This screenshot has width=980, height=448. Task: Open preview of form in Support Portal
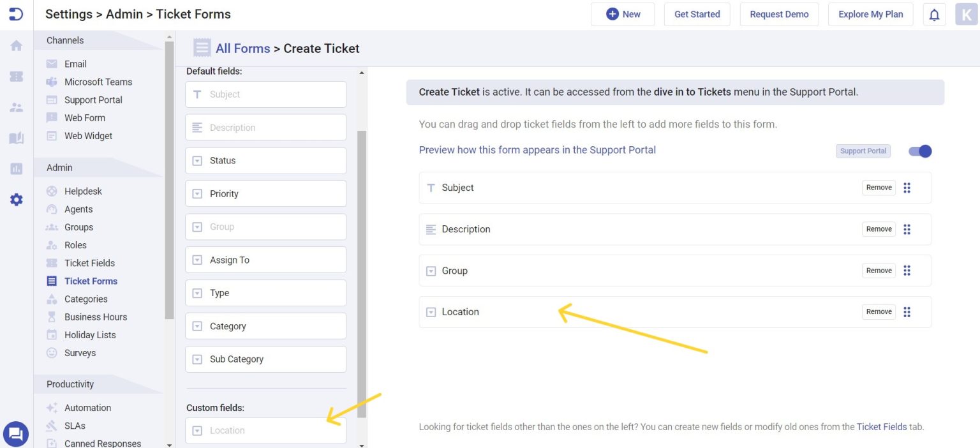coord(537,150)
